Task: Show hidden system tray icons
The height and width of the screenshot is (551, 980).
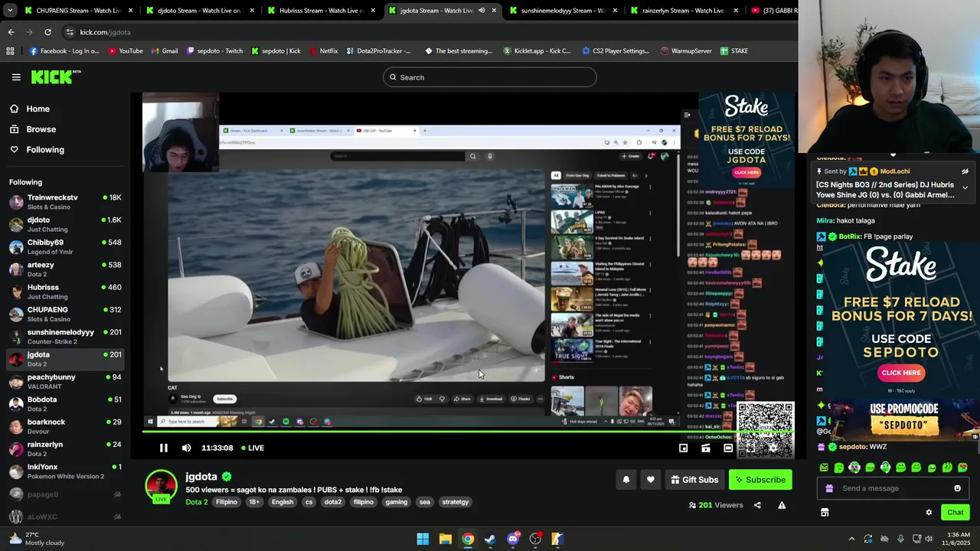Action: [851, 540]
